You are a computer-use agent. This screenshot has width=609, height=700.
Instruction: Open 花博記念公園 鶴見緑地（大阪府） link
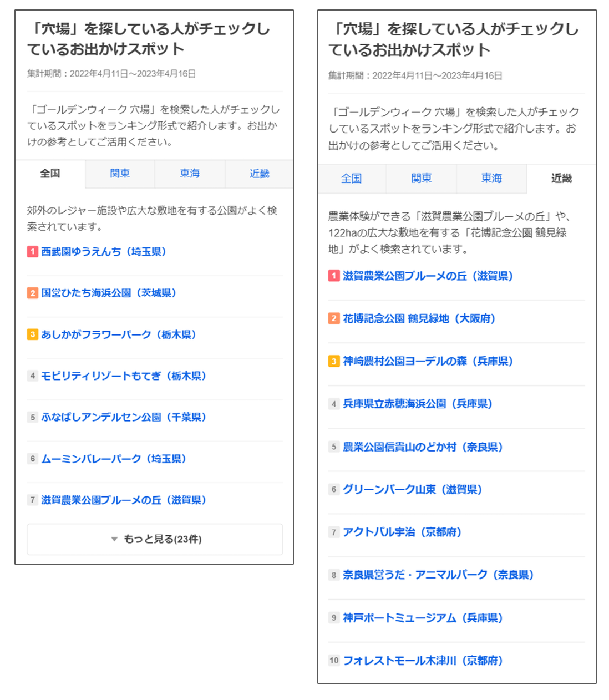pos(419,318)
